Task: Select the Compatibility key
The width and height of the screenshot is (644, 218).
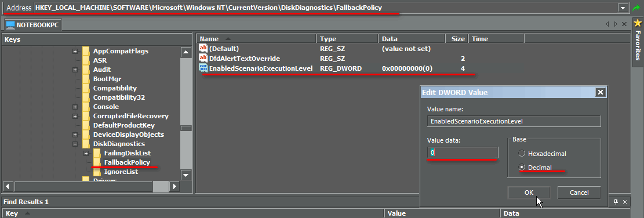Action: point(115,88)
